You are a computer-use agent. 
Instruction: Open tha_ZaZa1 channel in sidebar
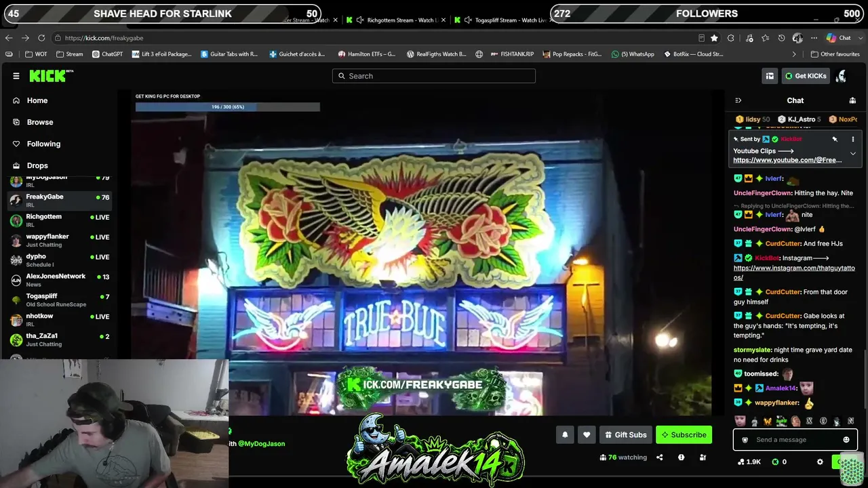60,340
